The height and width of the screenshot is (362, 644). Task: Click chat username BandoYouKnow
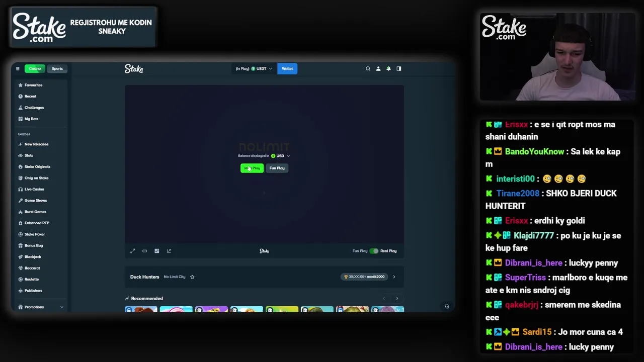coord(534,152)
